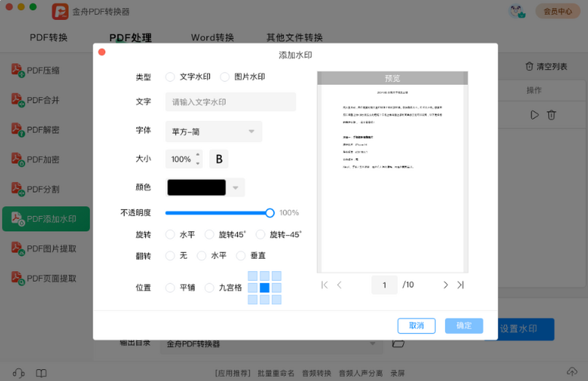The height and width of the screenshot is (381, 588).
Task: Click the 取消 button
Action: click(x=416, y=326)
